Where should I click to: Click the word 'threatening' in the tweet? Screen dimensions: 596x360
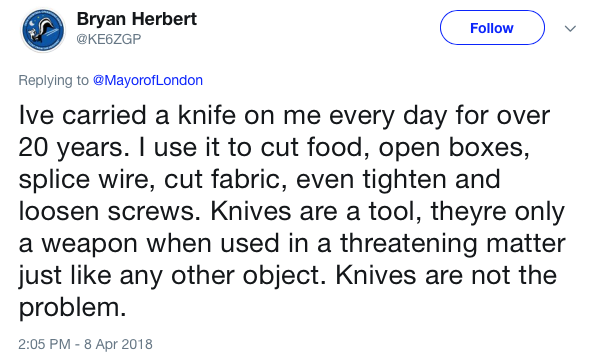click(409, 243)
